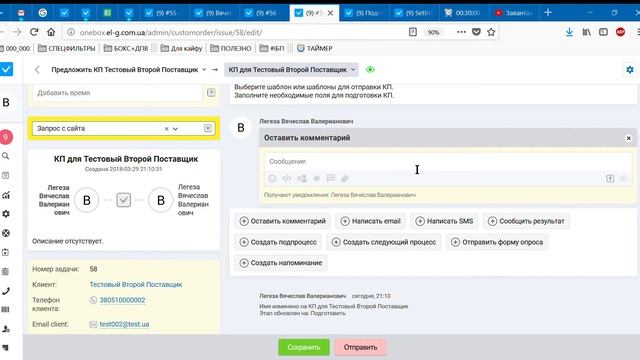The image size is (640, 360).
Task: Open the КП для Тестовый Второй Поставщик stage dropdown
Action: click(291, 70)
